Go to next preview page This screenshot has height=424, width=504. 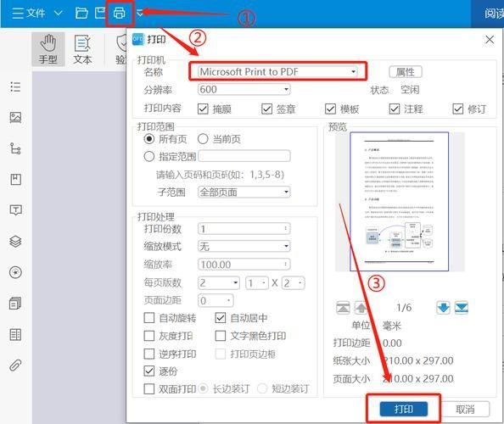[x=443, y=308]
